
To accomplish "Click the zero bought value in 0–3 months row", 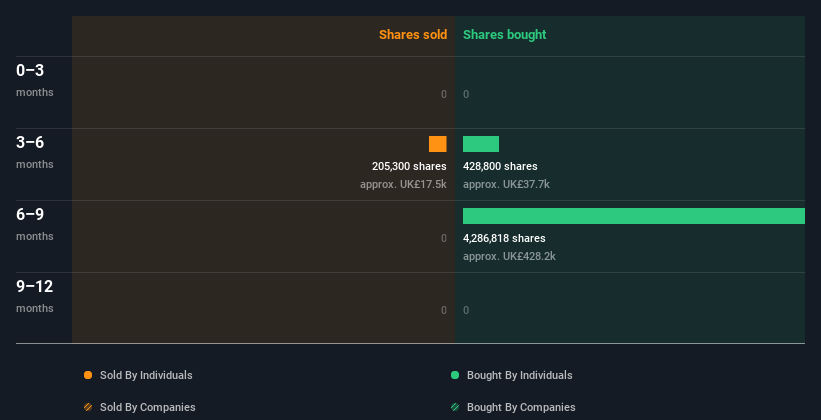I will tap(466, 94).
